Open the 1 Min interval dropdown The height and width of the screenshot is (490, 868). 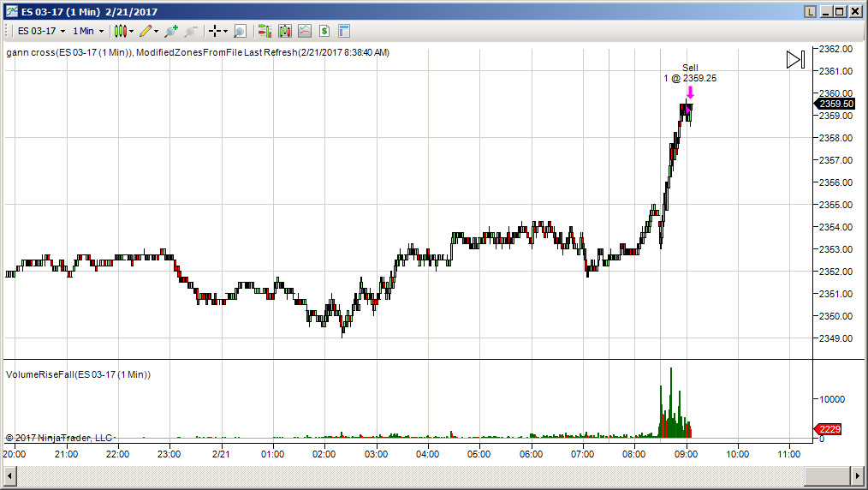(x=88, y=31)
